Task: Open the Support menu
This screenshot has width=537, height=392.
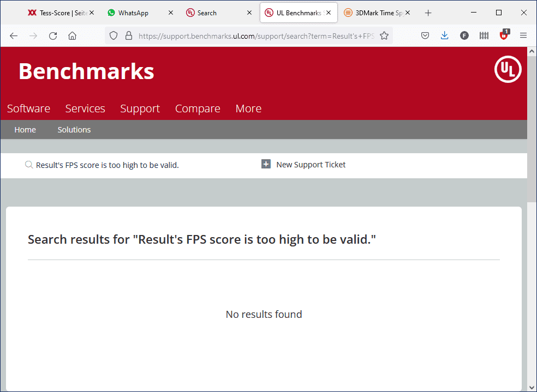Action: click(140, 108)
